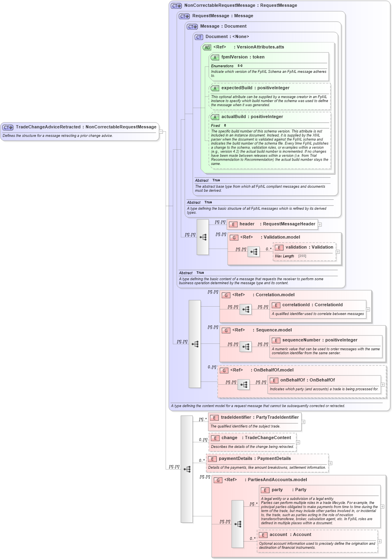Click the E icon beside party

(265, 490)
